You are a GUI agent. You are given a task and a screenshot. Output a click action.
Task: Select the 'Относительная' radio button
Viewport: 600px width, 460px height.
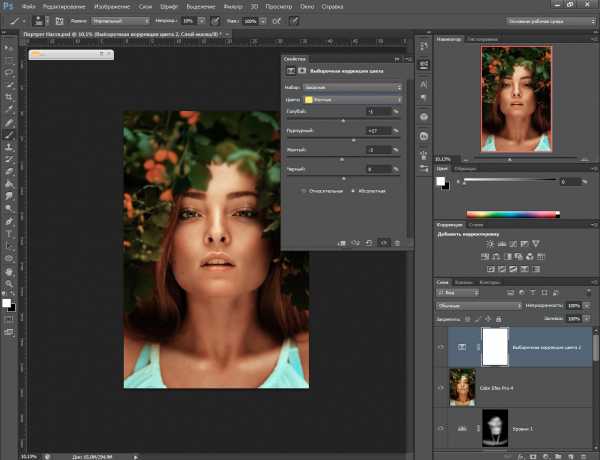304,189
